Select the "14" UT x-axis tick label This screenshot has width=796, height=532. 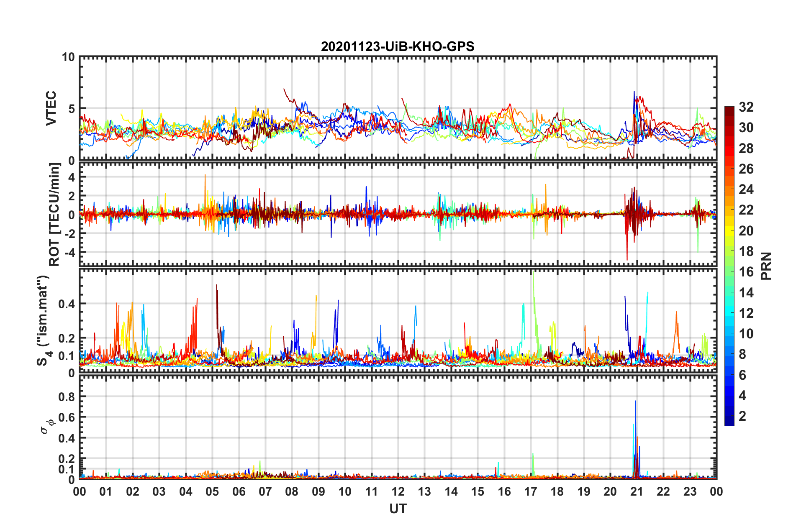click(x=451, y=491)
